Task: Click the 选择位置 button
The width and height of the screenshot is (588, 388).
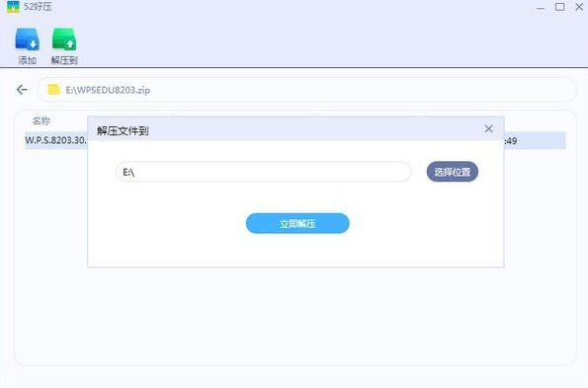Action: pyautogui.click(x=453, y=172)
